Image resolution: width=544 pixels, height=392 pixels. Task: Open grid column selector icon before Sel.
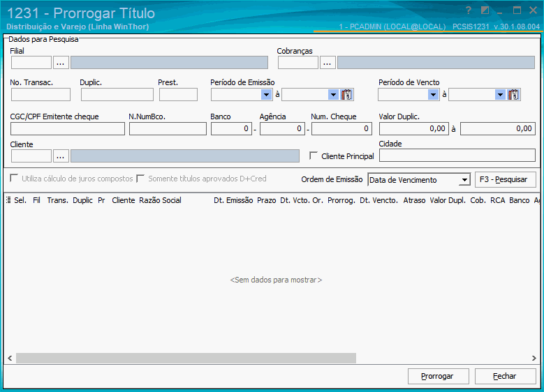8,200
